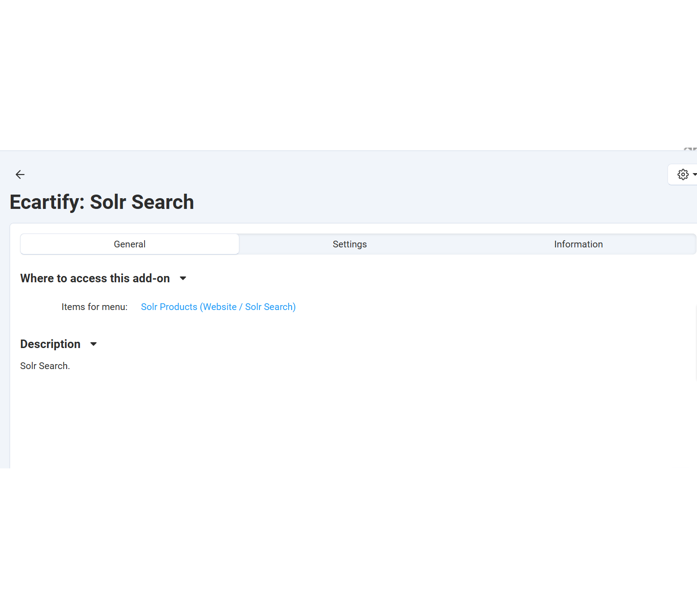Screen dimensions: 697x616
Task: Collapse the 'Where to access this add-on' arrow
Action: pyautogui.click(x=183, y=278)
